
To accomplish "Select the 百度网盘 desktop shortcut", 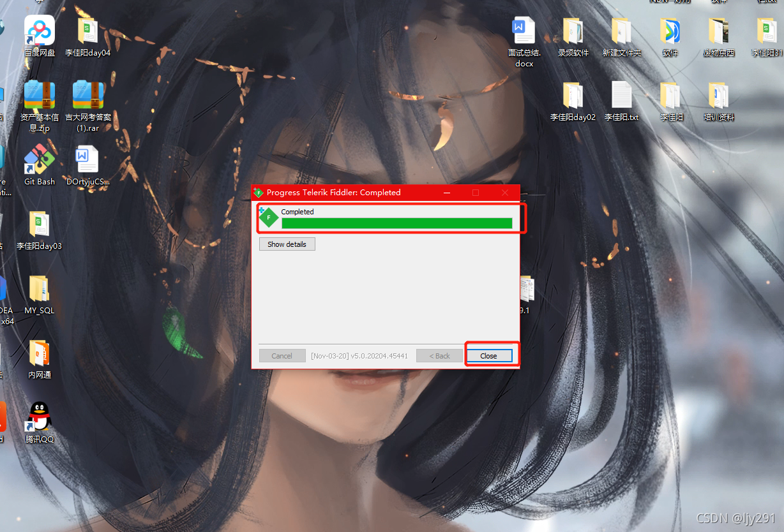I will pos(40,36).
